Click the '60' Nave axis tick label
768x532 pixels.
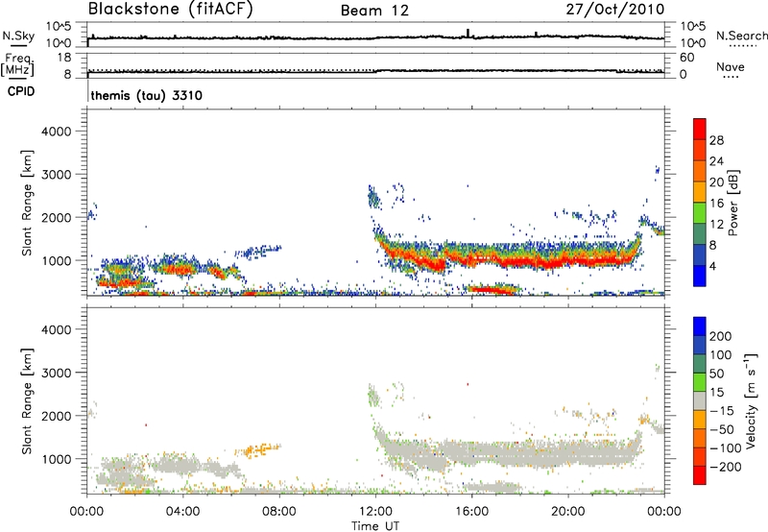click(x=686, y=58)
